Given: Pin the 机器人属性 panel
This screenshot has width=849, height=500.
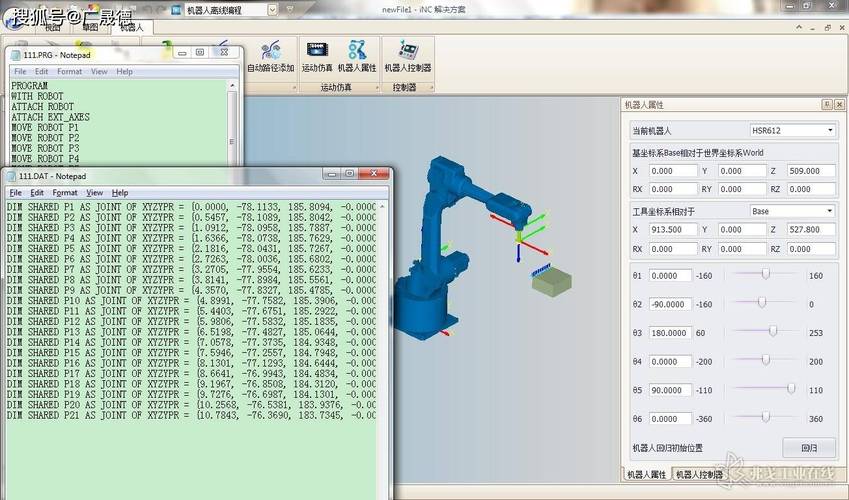Looking at the screenshot, I should pos(827,105).
